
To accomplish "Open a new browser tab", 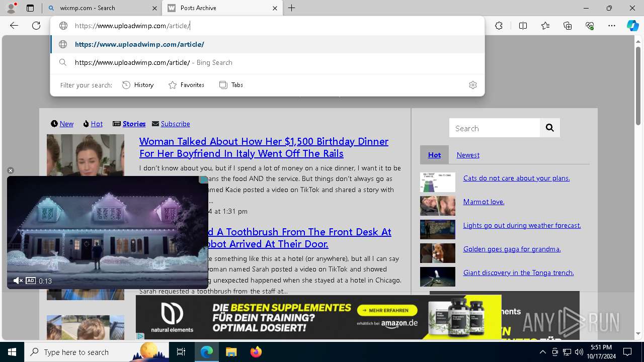I will coord(292,8).
